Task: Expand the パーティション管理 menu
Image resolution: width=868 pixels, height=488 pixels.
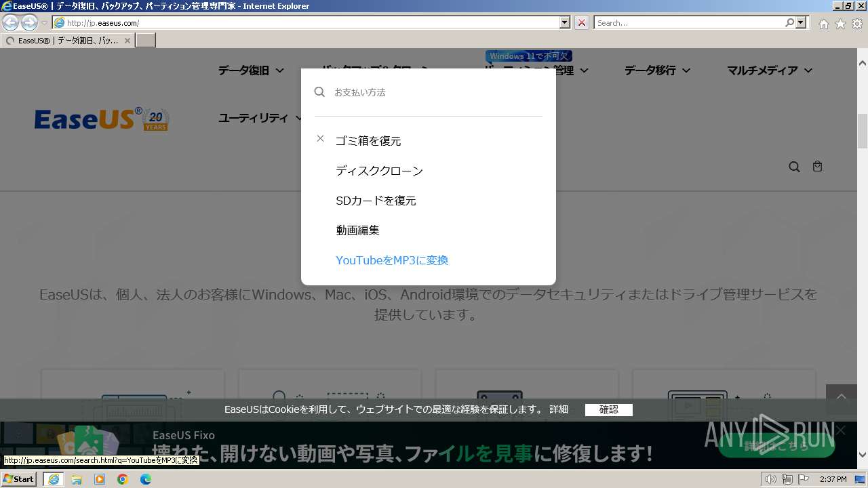Action: [536, 70]
